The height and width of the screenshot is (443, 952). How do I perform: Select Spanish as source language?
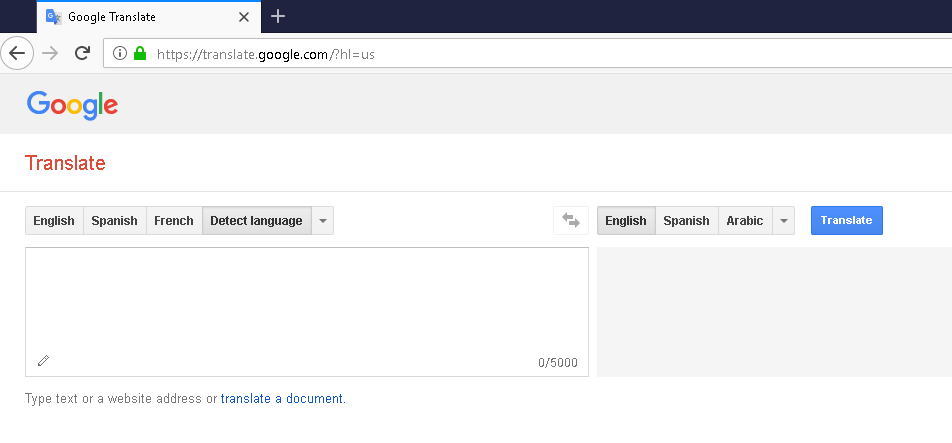pos(114,221)
